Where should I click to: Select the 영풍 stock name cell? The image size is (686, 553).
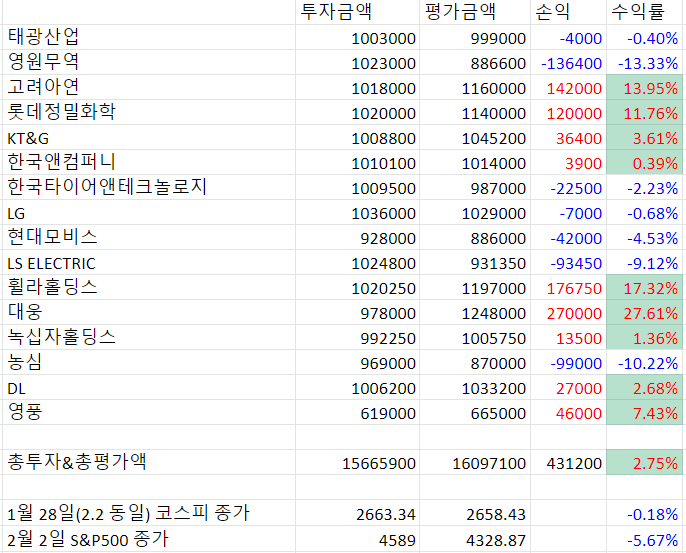click(x=149, y=412)
